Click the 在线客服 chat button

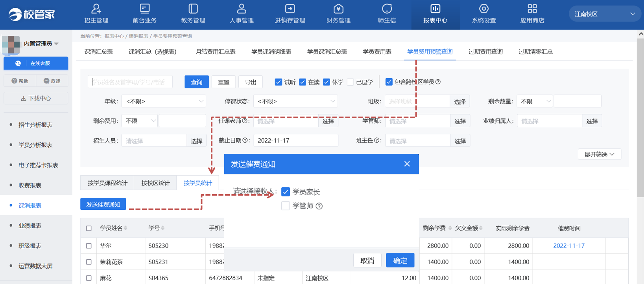(x=36, y=63)
